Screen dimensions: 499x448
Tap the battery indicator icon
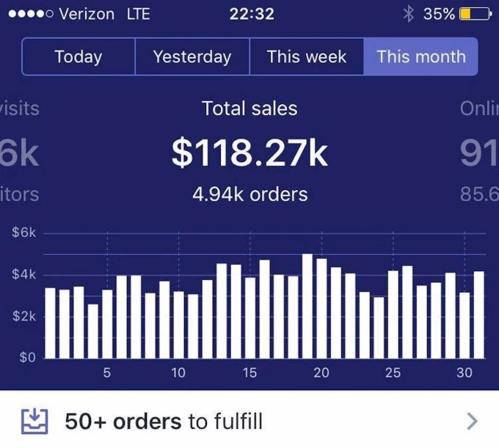475,14
